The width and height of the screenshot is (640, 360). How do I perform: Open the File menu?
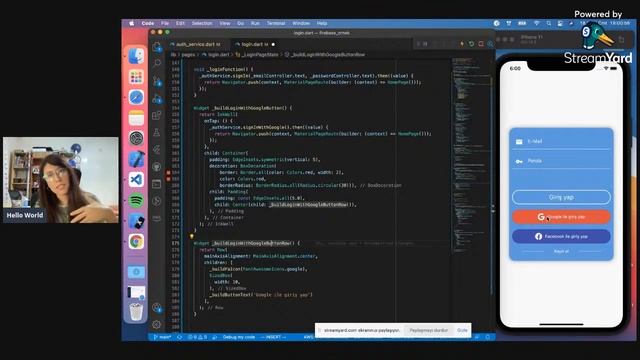(x=165, y=23)
